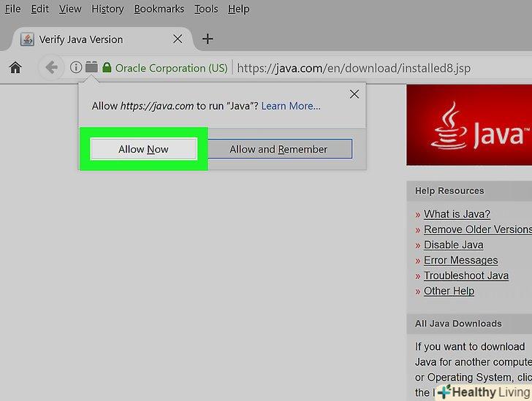The width and height of the screenshot is (532, 401).
Task: Open the Learn More link
Action: coord(290,106)
